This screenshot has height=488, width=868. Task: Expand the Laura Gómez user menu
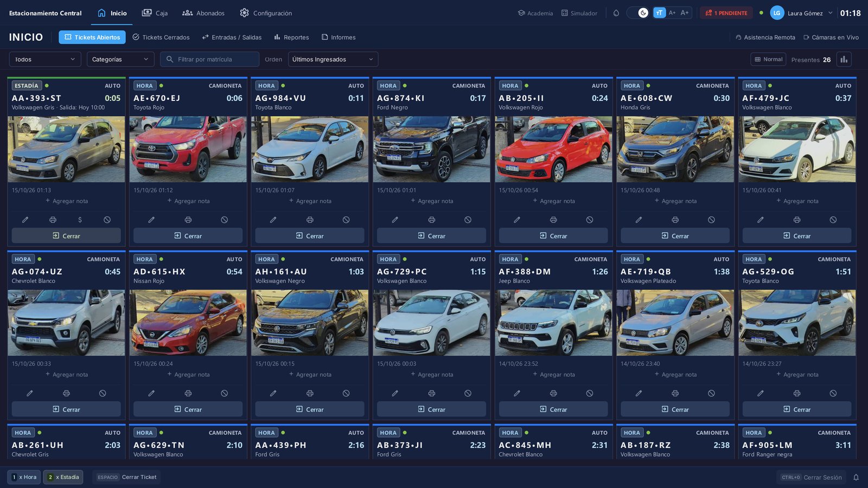(801, 13)
